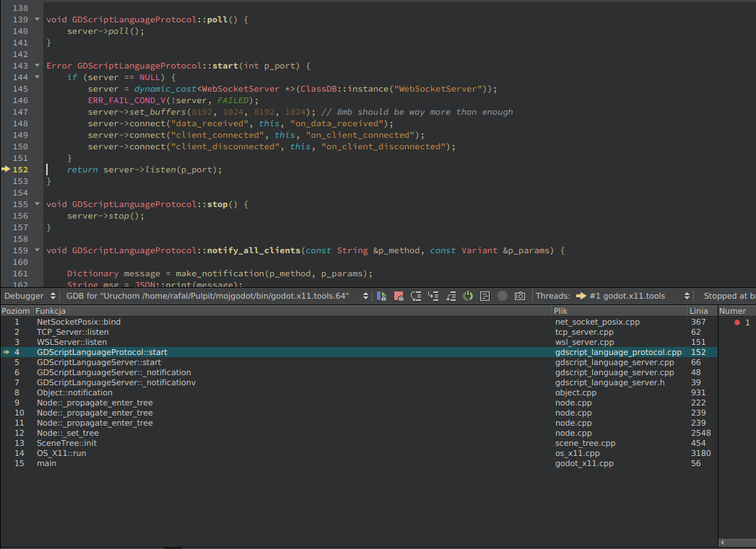
Task: Click the red breakpoint dot numbered 1
Action: (x=737, y=322)
